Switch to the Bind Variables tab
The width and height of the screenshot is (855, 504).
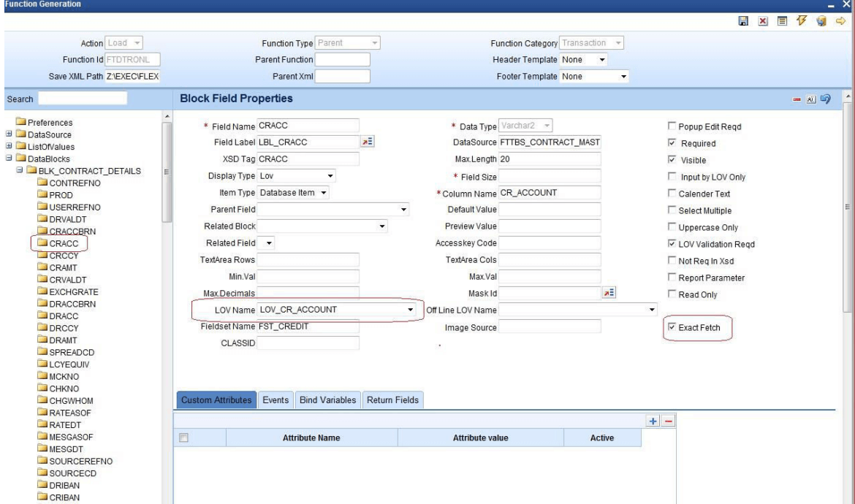pos(327,400)
